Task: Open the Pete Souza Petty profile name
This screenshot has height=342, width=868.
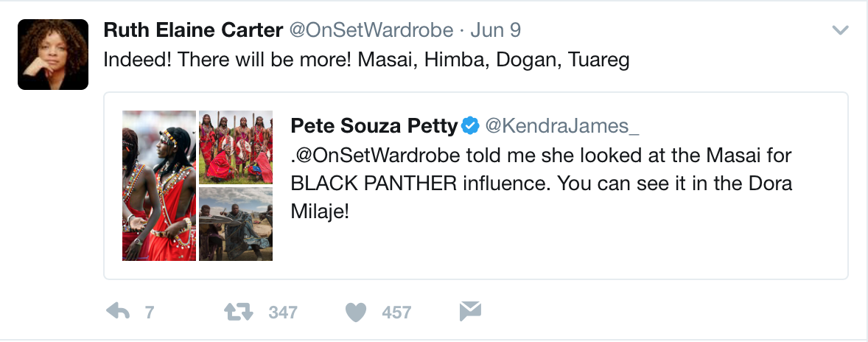Action: (x=374, y=126)
